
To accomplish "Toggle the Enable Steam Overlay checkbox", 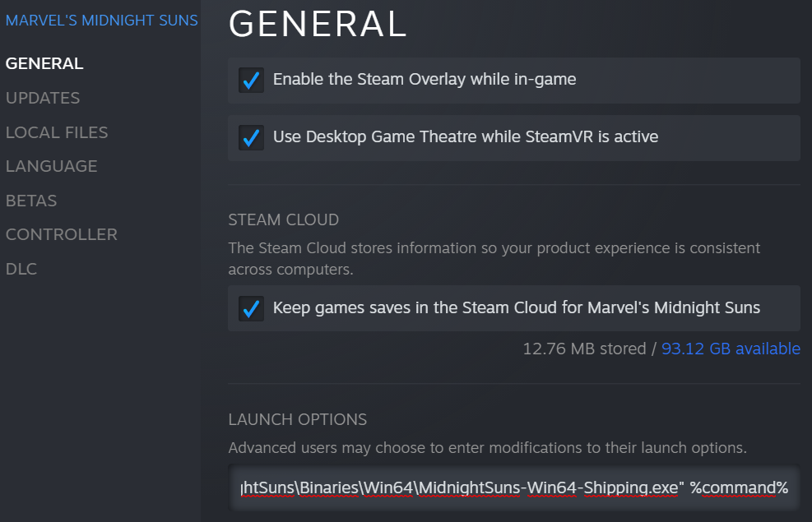I will [x=251, y=80].
